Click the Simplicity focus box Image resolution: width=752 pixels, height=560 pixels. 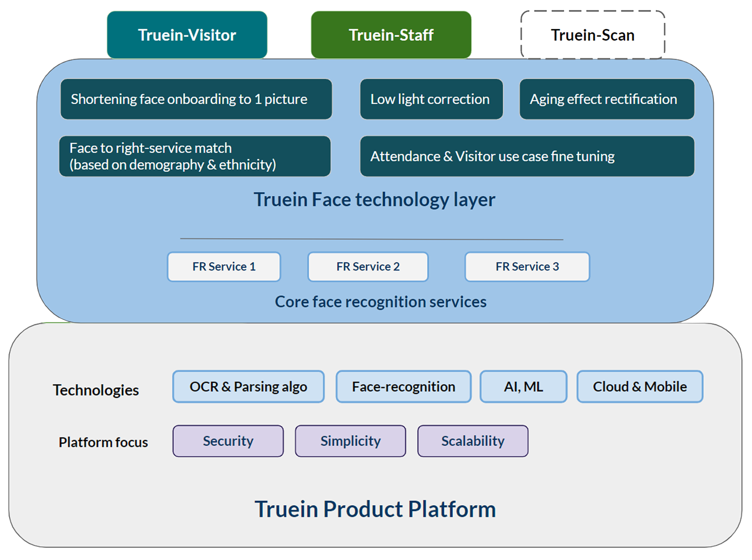[350, 441]
